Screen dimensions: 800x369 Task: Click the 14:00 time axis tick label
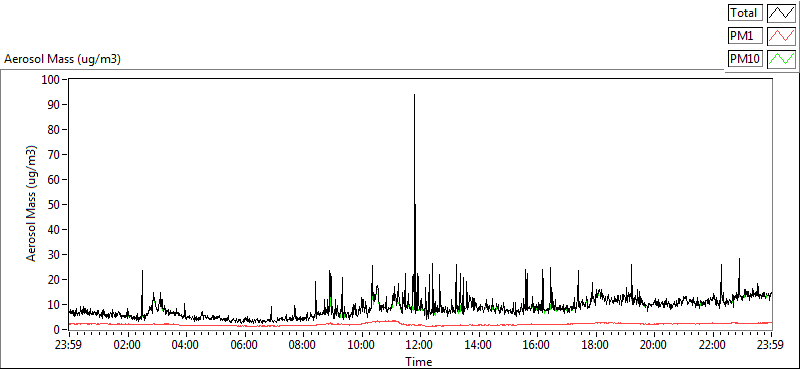(x=479, y=344)
